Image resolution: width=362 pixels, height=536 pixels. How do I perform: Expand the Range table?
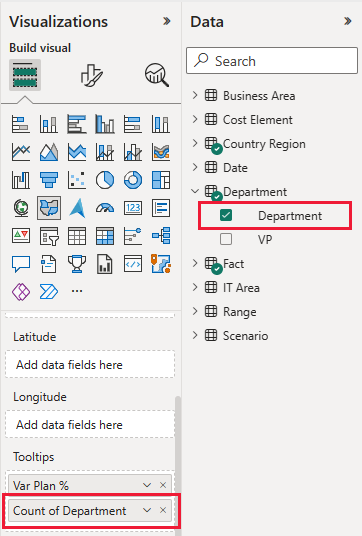pyautogui.click(x=195, y=311)
